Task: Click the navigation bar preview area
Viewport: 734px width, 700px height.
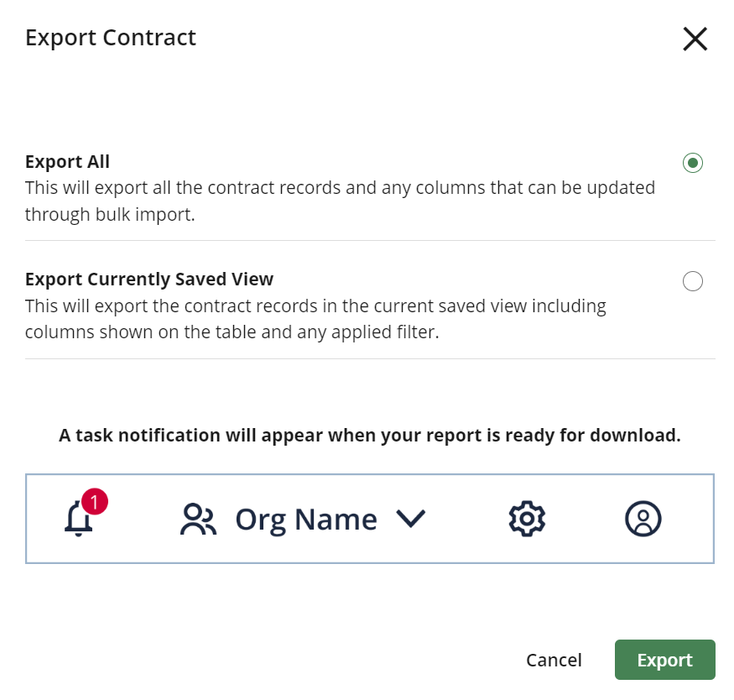Action: tap(369, 518)
